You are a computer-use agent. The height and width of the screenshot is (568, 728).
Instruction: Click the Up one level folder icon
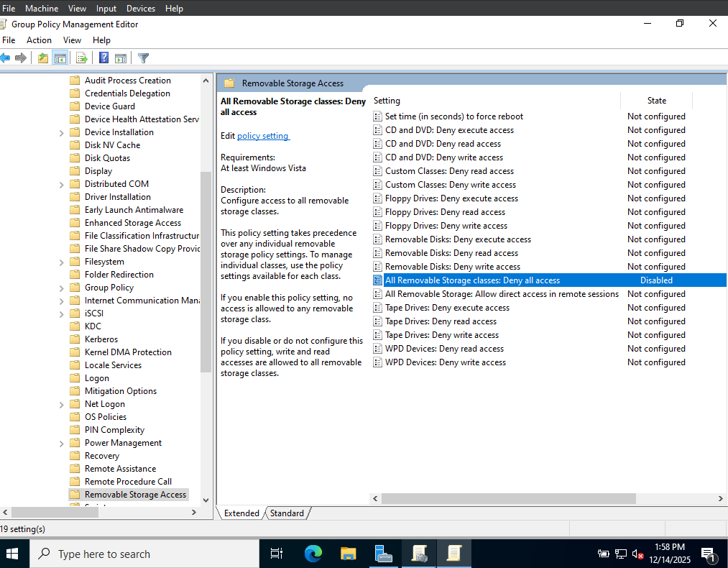(42, 58)
